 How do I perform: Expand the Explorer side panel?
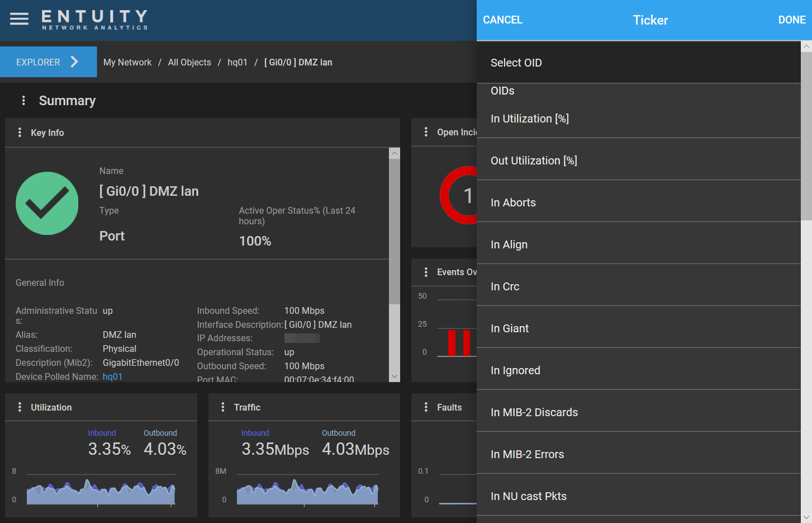tap(48, 62)
